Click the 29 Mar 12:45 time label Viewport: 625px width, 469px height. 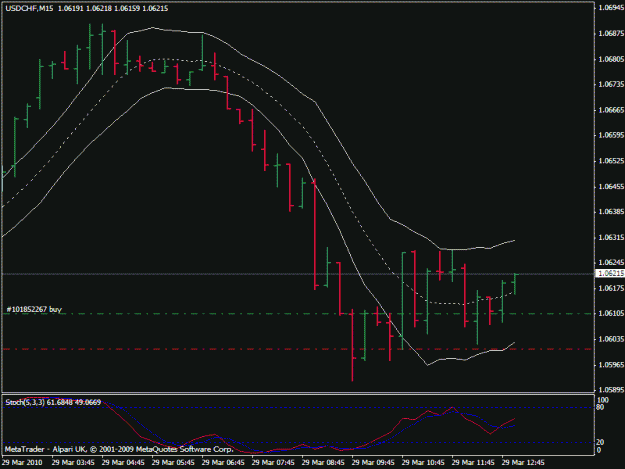pos(523,463)
